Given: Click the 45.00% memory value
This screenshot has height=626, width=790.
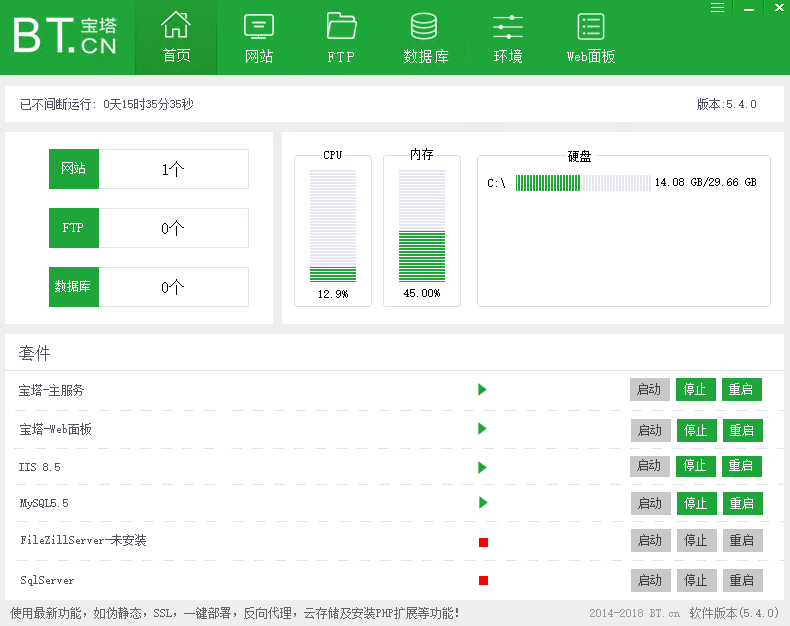Looking at the screenshot, I should [x=422, y=293].
